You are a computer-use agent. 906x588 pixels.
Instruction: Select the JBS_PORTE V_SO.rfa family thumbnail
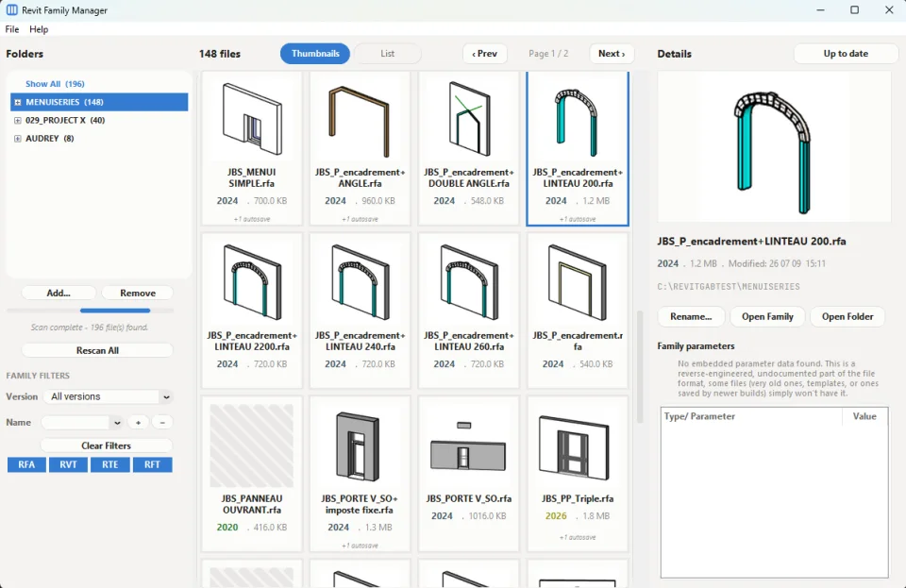468,445
